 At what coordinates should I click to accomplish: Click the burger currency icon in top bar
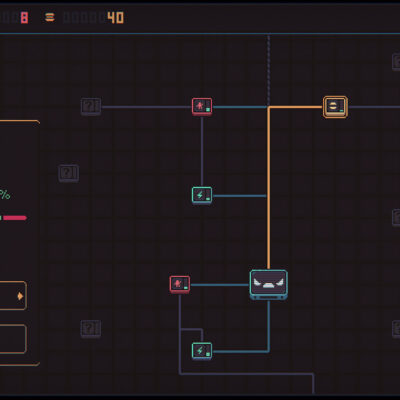tap(50, 17)
